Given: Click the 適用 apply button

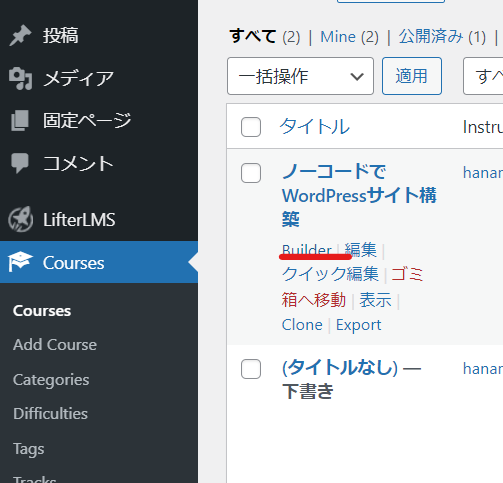Looking at the screenshot, I should (412, 76).
